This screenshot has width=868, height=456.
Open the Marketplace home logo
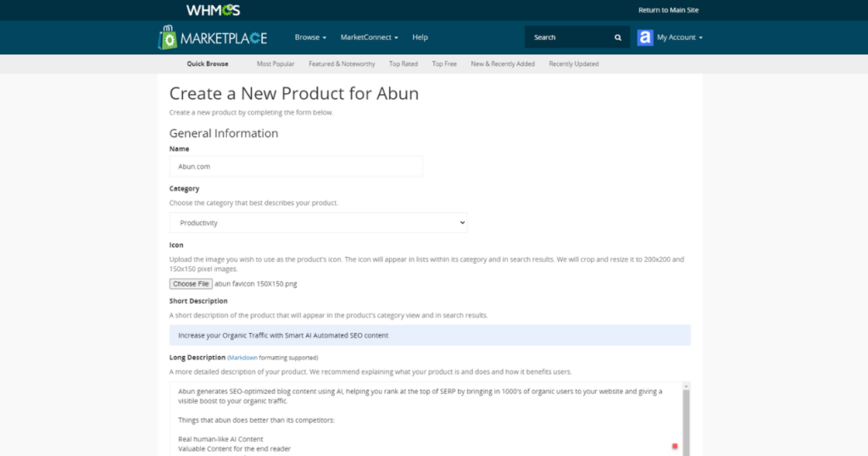pyautogui.click(x=213, y=37)
